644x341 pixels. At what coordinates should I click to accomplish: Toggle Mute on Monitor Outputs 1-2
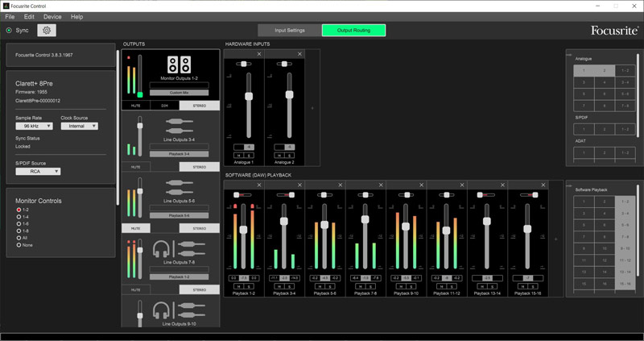pyautogui.click(x=135, y=106)
